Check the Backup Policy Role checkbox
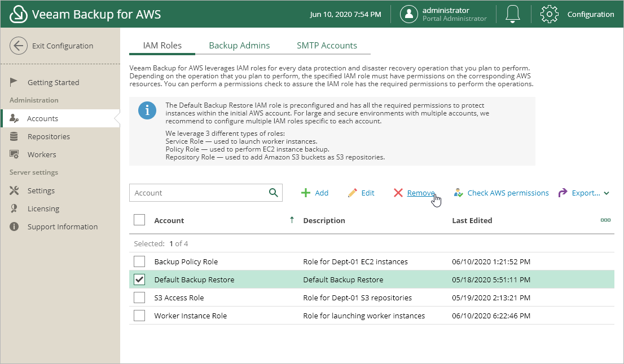 (x=139, y=261)
